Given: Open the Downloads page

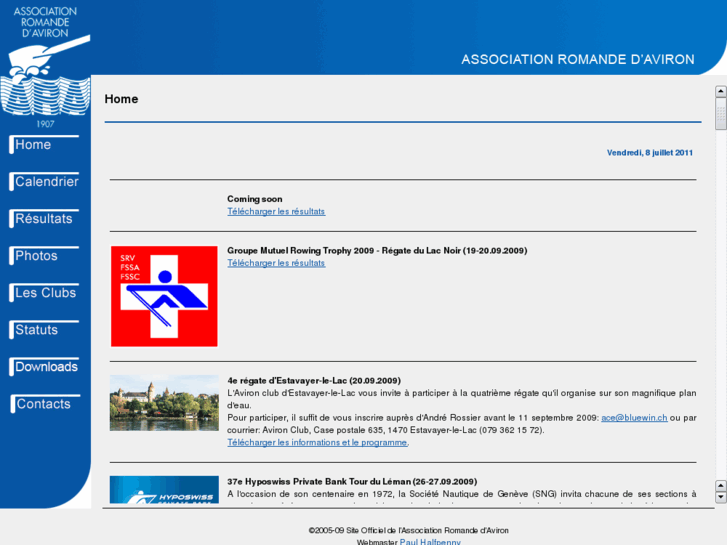Looking at the screenshot, I should (44, 367).
